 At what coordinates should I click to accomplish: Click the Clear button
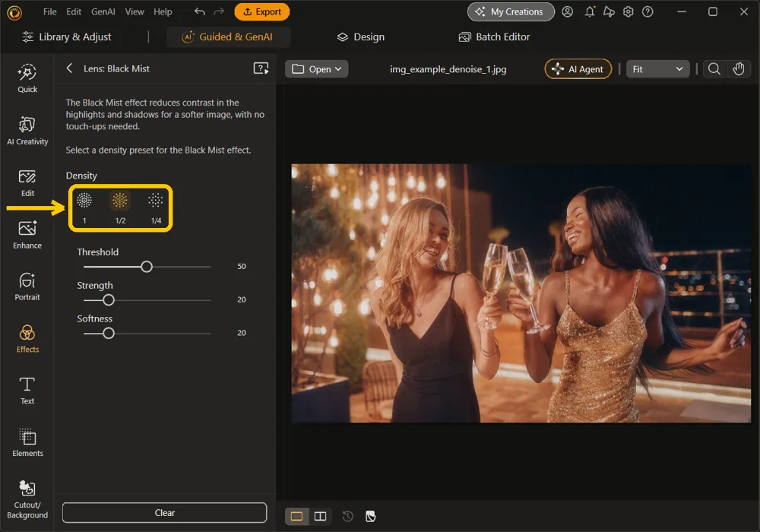[164, 512]
